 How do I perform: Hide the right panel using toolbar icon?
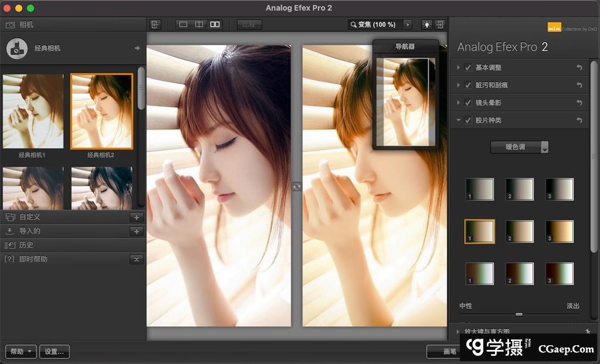pyautogui.click(x=440, y=25)
